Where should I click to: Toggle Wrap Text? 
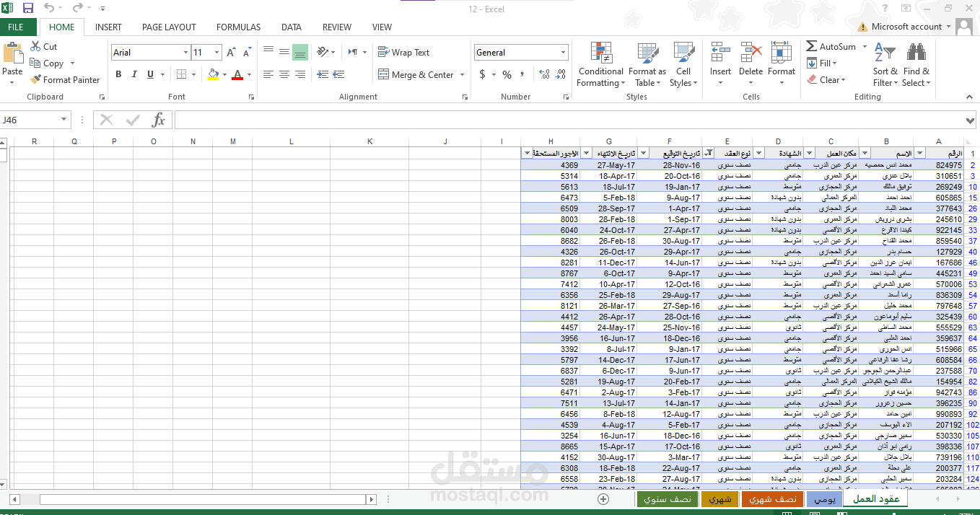click(403, 52)
